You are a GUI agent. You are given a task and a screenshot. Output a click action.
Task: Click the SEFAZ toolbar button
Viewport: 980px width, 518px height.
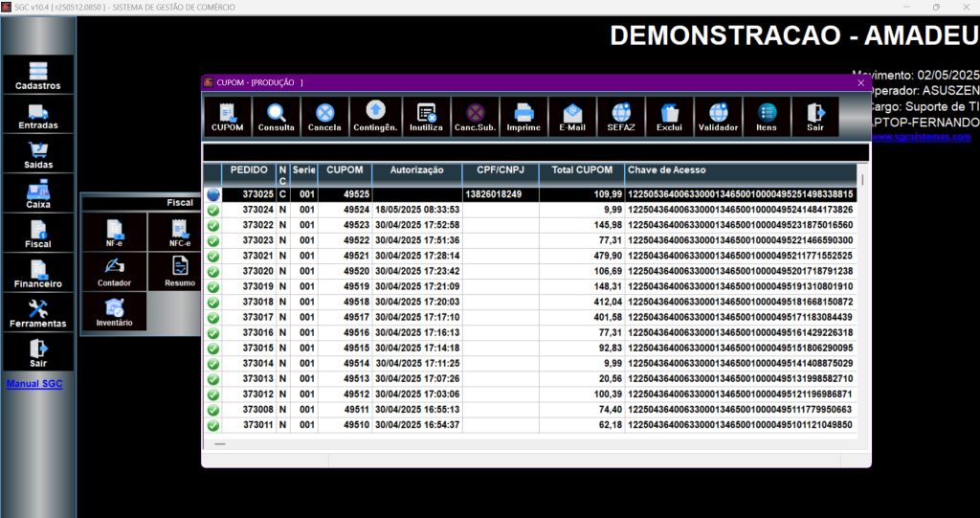click(621, 117)
